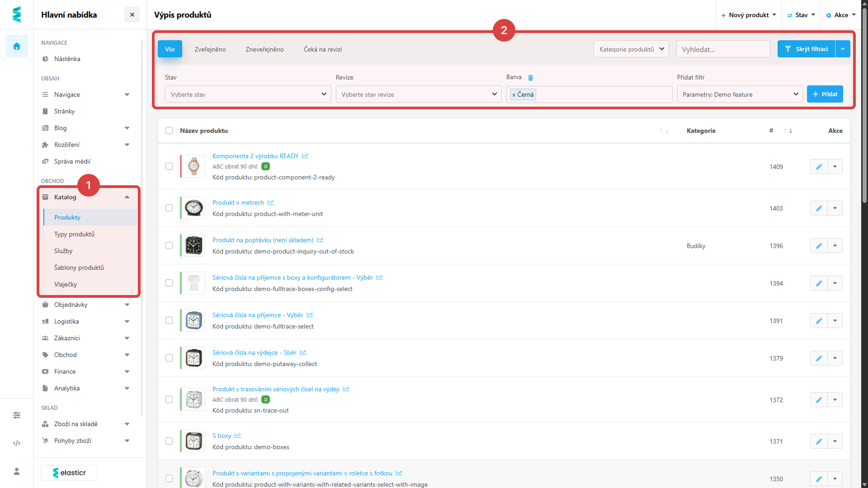
Task: Select checkbox for S boxy product
Action: point(169,441)
